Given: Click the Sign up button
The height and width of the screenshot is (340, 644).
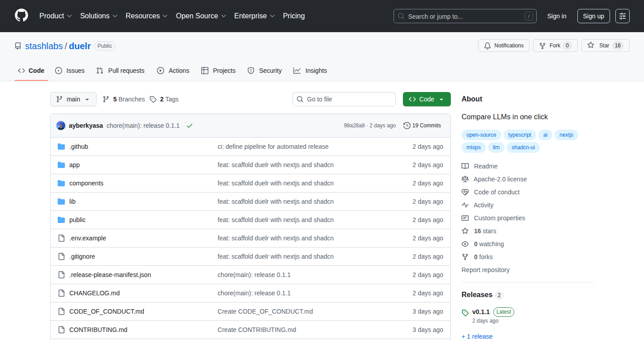Looking at the screenshot, I should click(593, 16).
